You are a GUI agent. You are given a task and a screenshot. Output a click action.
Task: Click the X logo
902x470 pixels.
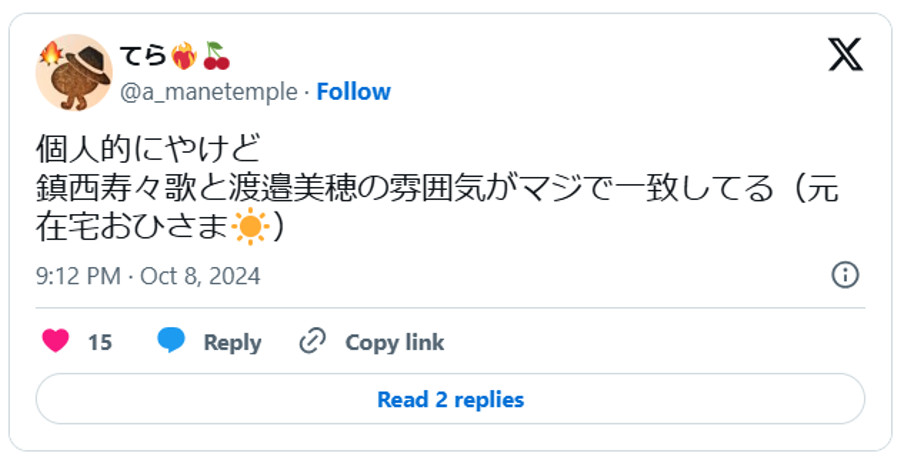[x=845, y=53]
